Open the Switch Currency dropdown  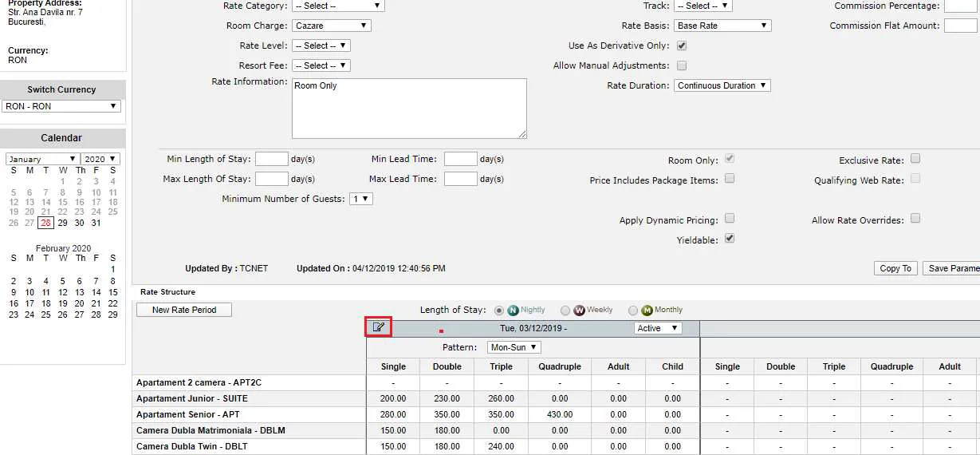61,106
